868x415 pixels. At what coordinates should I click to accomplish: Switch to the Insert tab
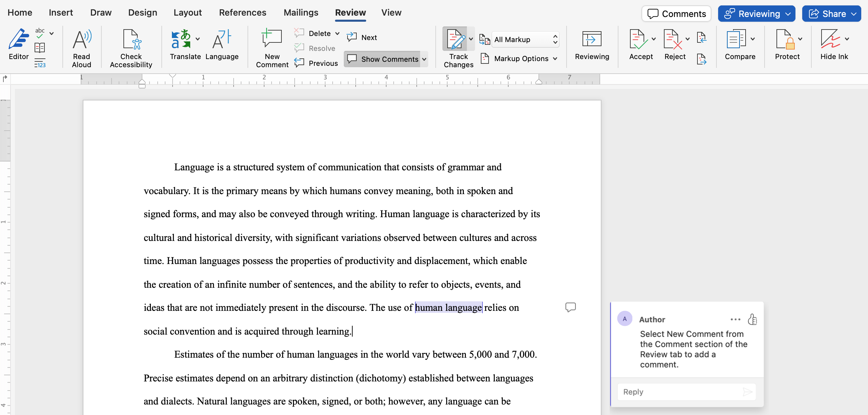pyautogui.click(x=61, y=13)
